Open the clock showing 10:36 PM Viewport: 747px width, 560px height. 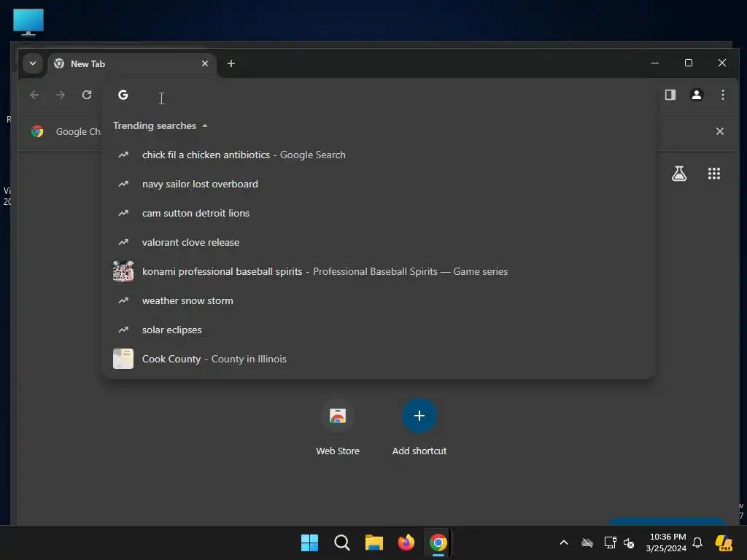(666, 542)
